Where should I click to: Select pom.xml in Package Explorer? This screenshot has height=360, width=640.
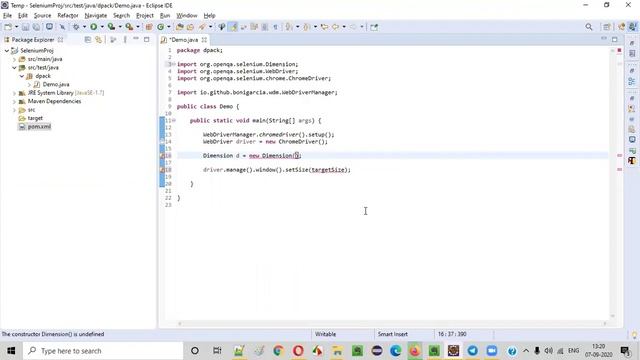[39, 127]
